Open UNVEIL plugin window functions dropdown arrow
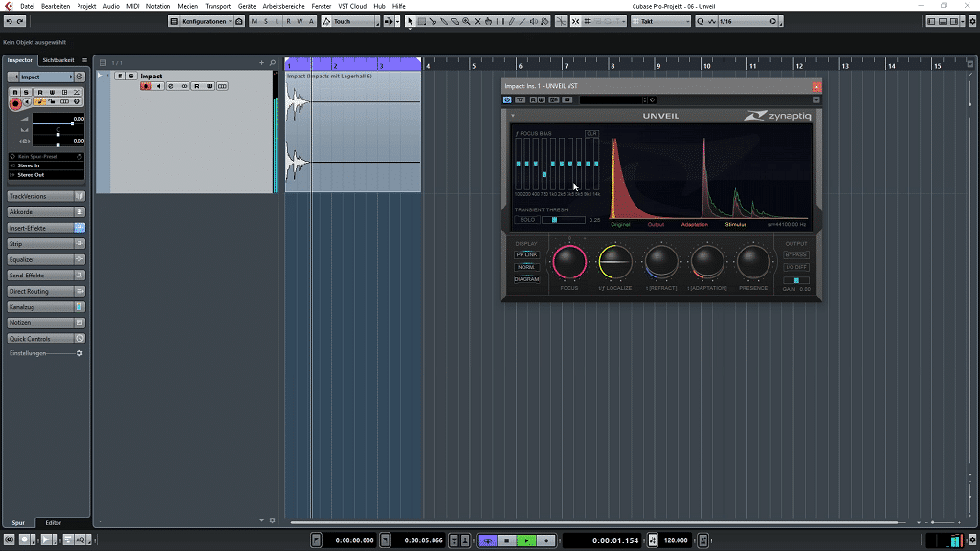 (x=816, y=99)
